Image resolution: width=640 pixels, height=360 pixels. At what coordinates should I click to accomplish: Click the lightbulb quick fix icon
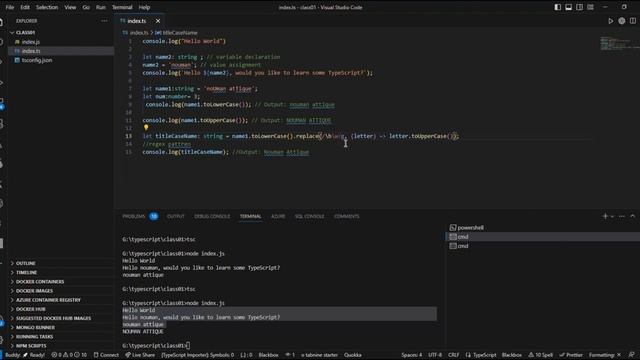coord(146,128)
